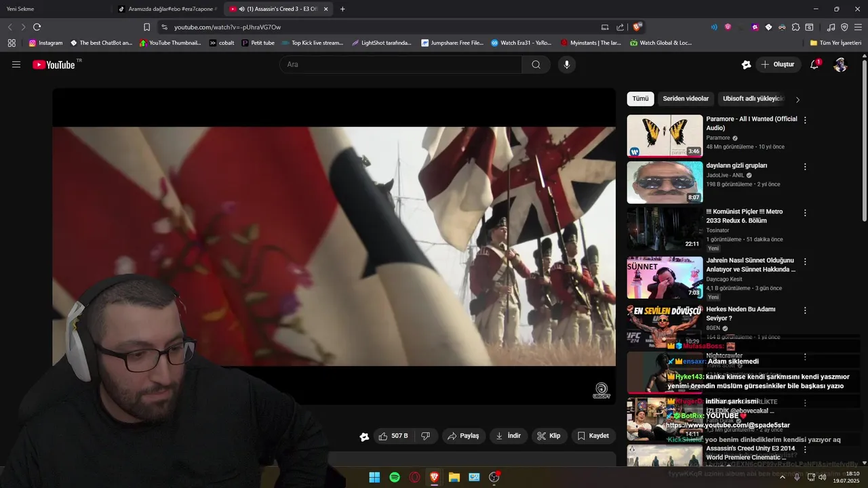Image resolution: width=868 pixels, height=488 pixels.
Task: Close the Assassin's Creed 3 browser tab
Action: point(325,9)
